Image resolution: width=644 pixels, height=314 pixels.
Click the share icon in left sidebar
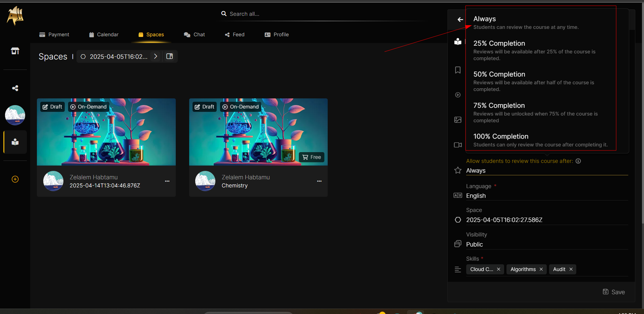[15, 88]
